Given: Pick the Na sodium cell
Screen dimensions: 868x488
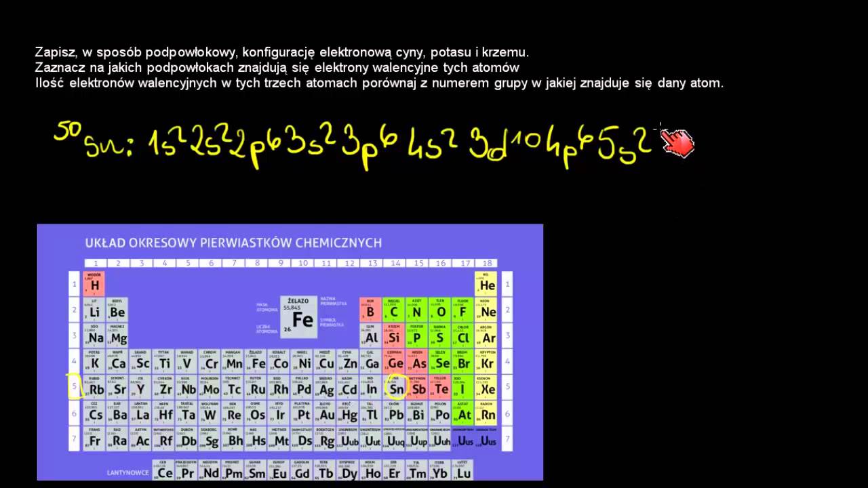Looking at the screenshot, I should (94, 335).
